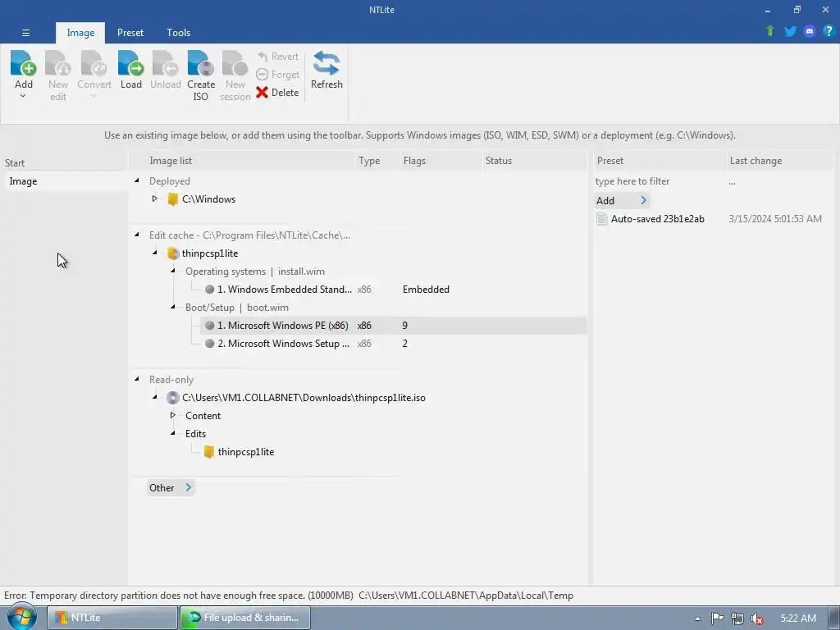Collapse Operating systems install.wim node
The image size is (840, 630).
[x=173, y=271]
